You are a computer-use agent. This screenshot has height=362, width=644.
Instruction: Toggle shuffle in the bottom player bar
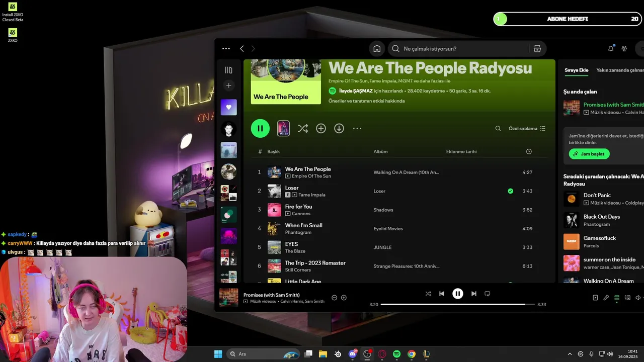point(428,294)
